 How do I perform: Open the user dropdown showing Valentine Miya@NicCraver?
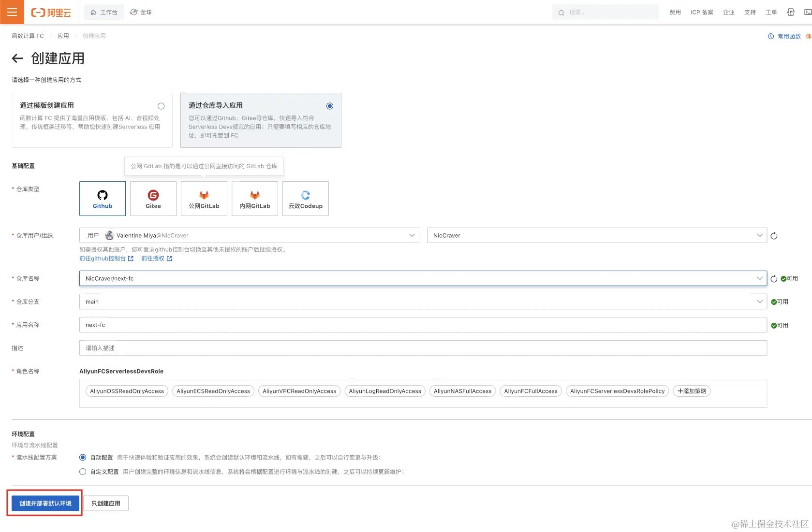point(249,235)
